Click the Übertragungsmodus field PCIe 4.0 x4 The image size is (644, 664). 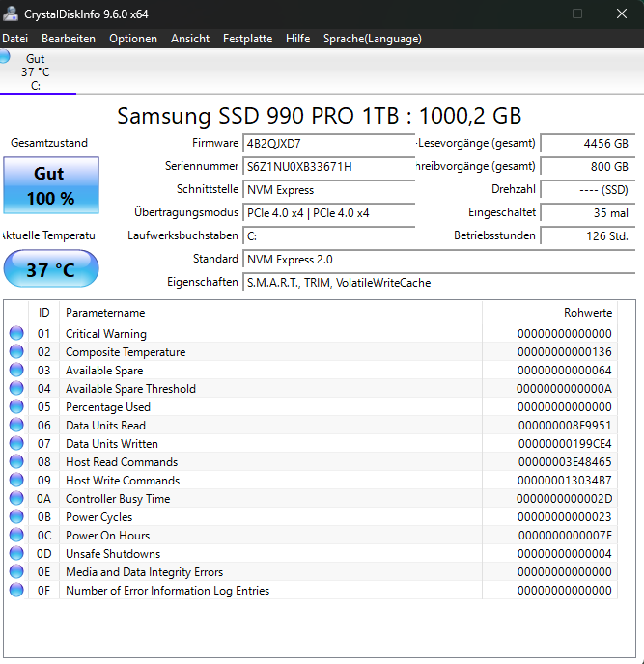pyautogui.click(x=329, y=213)
